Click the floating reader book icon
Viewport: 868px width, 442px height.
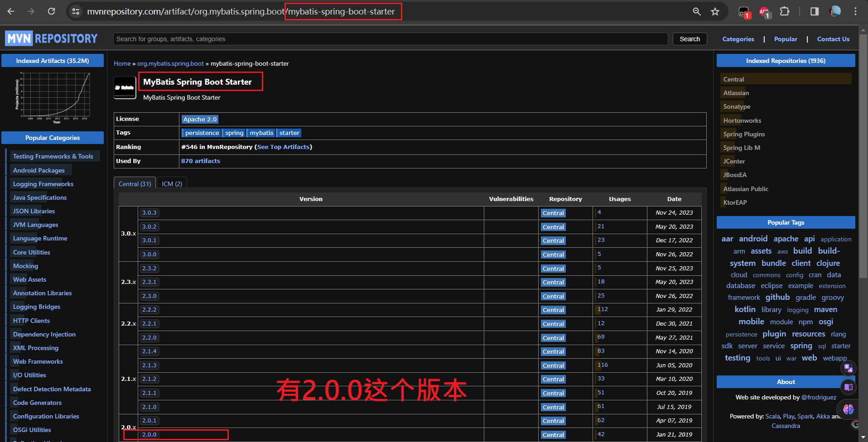point(848,387)
